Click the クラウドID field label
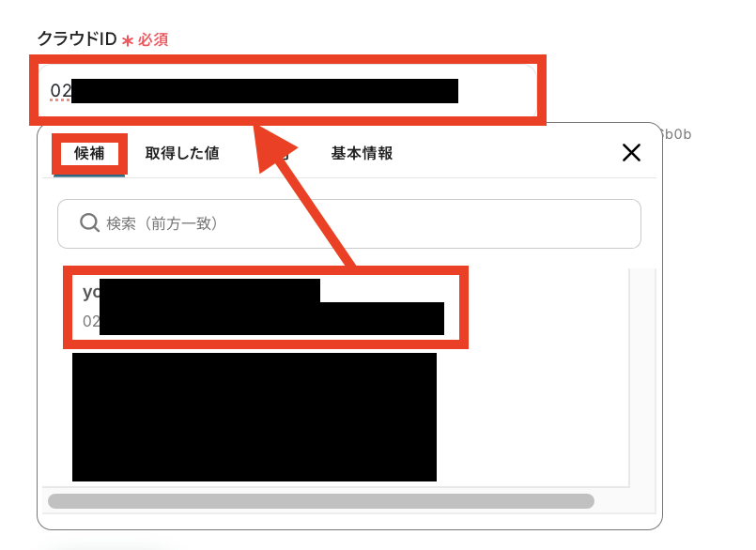This screenshot has height=550, width=756. pyautogui.click(x=77, y=38)
